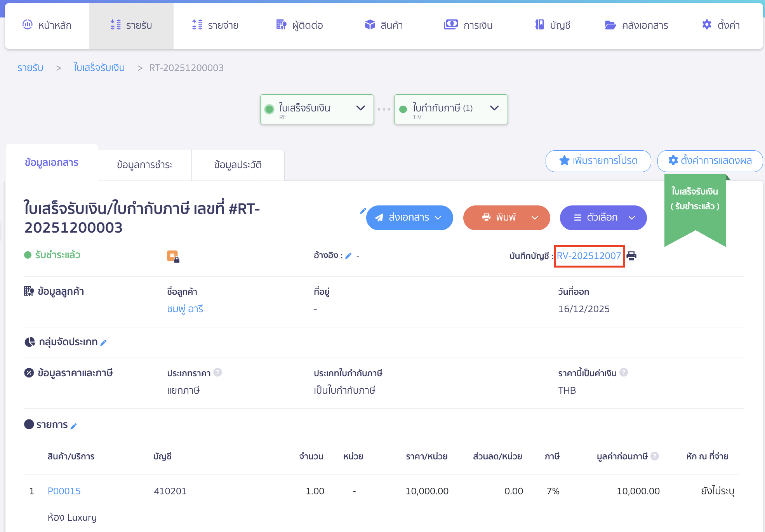Image resolution: width=765 pixels, height=532 pixels.
Task: Click the เพิ่มรายการโปรด favorite button
Action: [x=598, y=161]
